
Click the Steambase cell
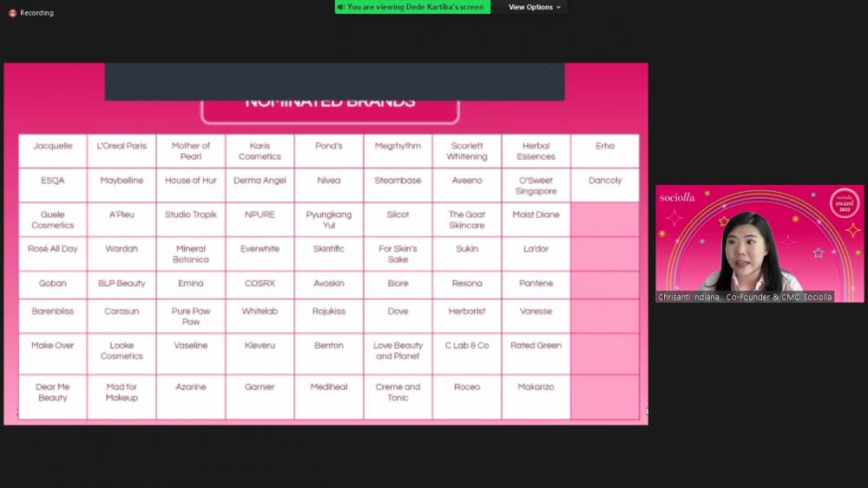398,186
